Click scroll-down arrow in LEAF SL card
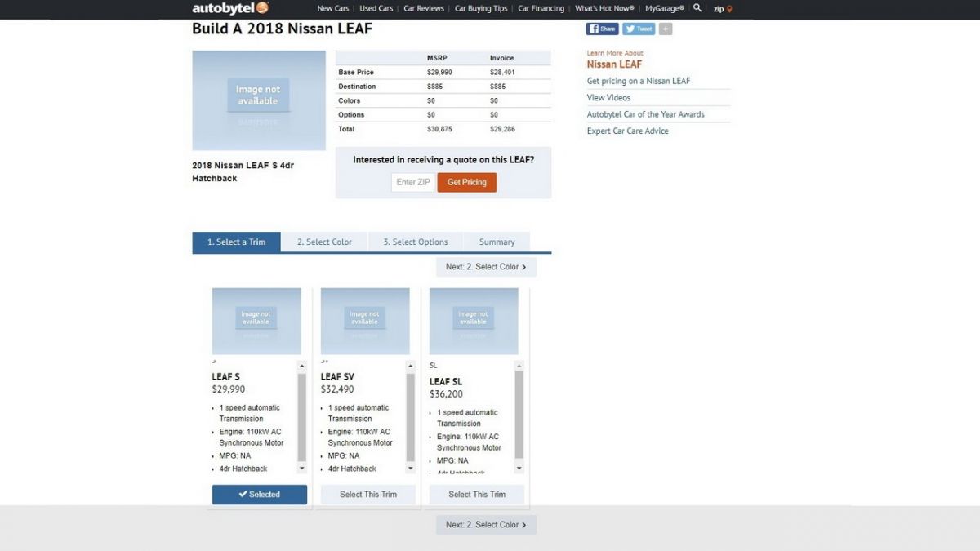Screen dimensions: 980x551 click(x=519, y=469)
